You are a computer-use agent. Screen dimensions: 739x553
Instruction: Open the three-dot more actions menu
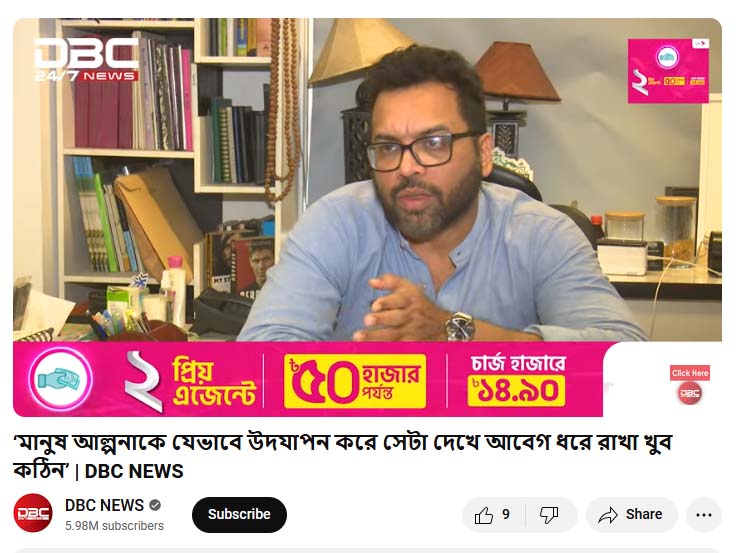click(x=704, y=515)
